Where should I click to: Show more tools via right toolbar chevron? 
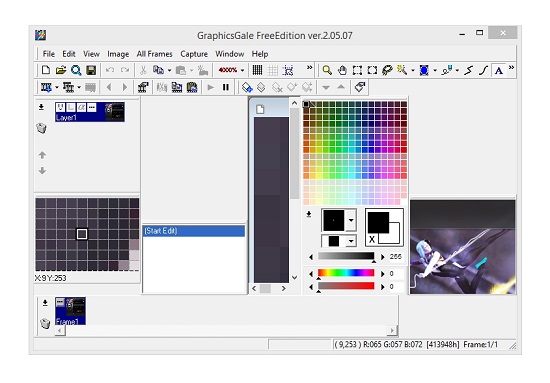[511, 67]
